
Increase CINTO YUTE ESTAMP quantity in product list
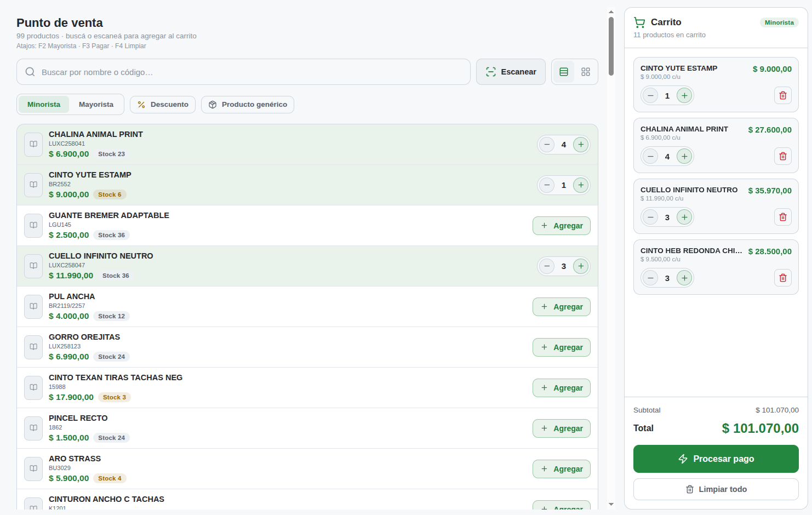[581, 185]
